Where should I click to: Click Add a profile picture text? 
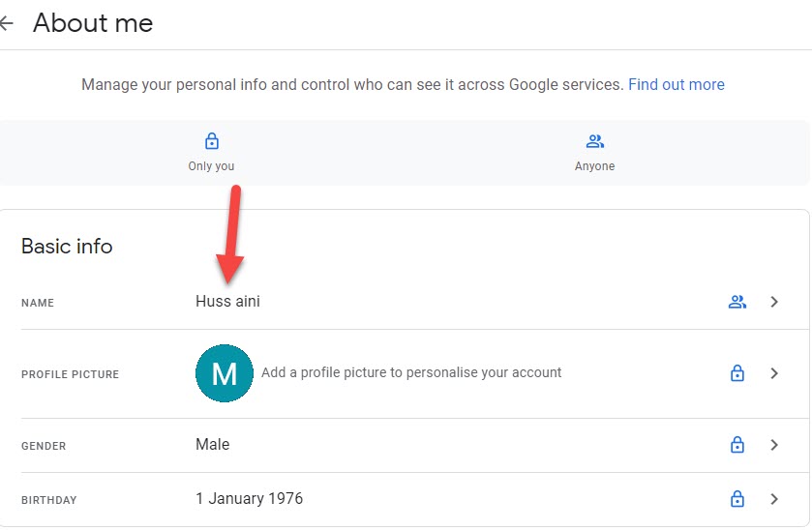coord(411,372)
